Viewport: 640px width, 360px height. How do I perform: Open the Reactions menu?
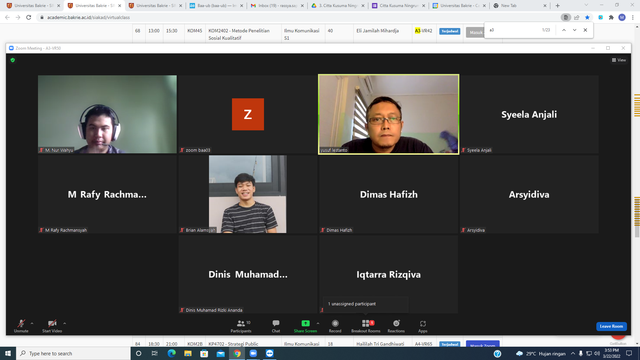point(396,326)
